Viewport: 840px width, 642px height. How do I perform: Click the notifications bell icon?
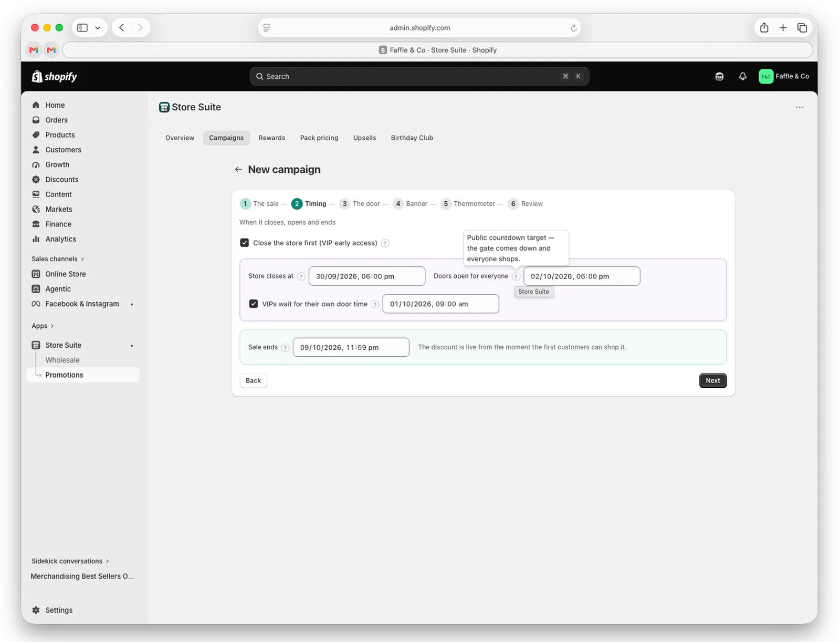[x=742, y=77]
